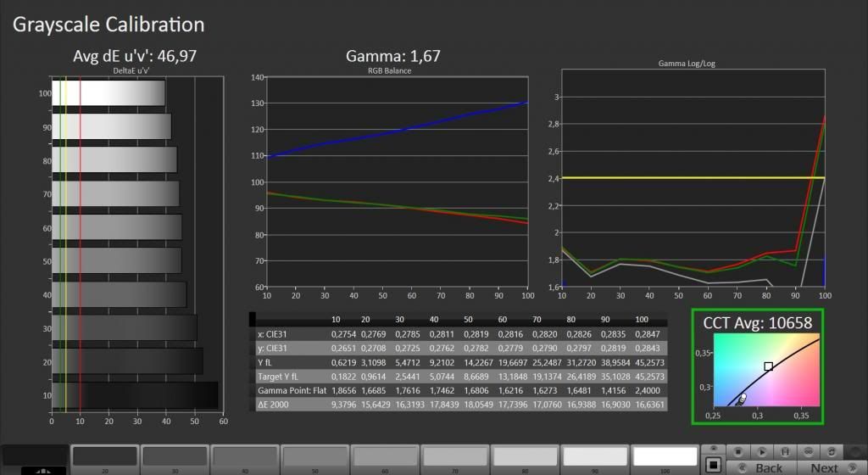868x475 pixels.
Task: Select the darkest patch at the far left
Action: click(x=34, y=458)
